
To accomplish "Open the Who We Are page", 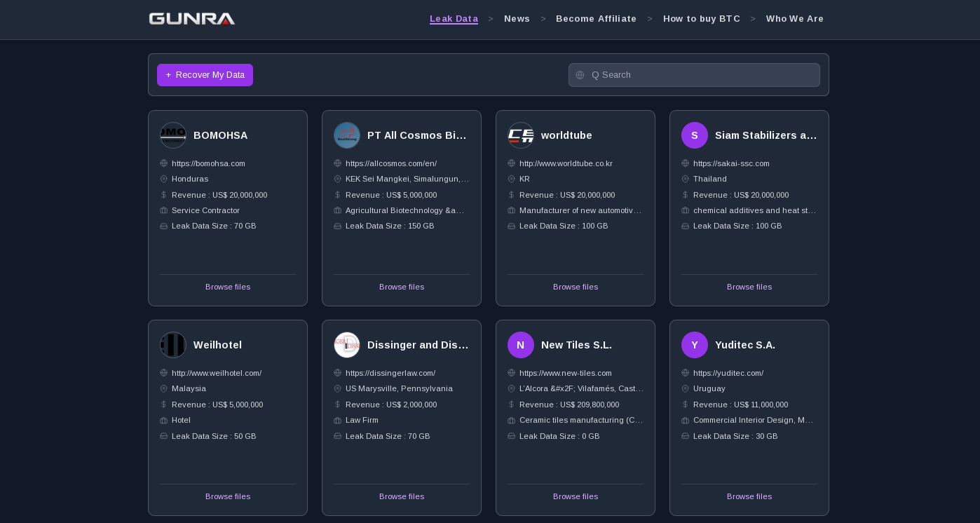I will tap(795, 19).
